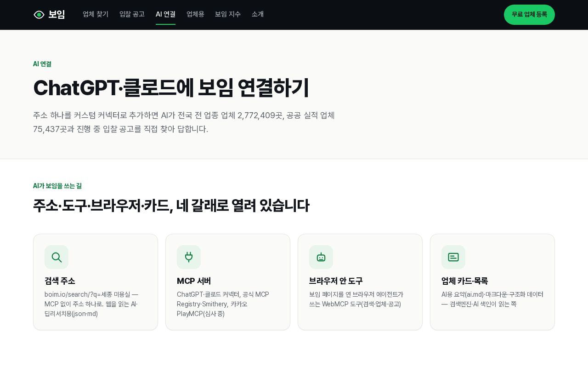Click the 보임 brand name text
Image resolution: width=588 pixels, height=368 pixels.
click(57, 15)
